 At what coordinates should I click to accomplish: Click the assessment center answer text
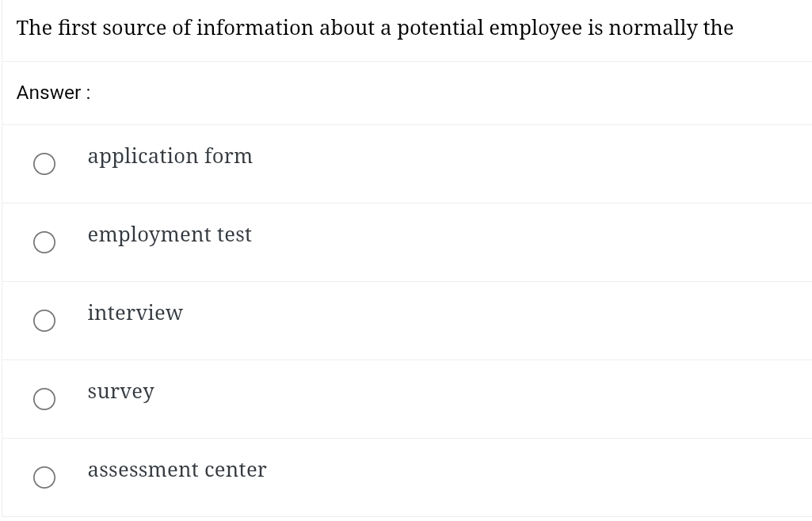pyautogui.click(x=177, y=470)
